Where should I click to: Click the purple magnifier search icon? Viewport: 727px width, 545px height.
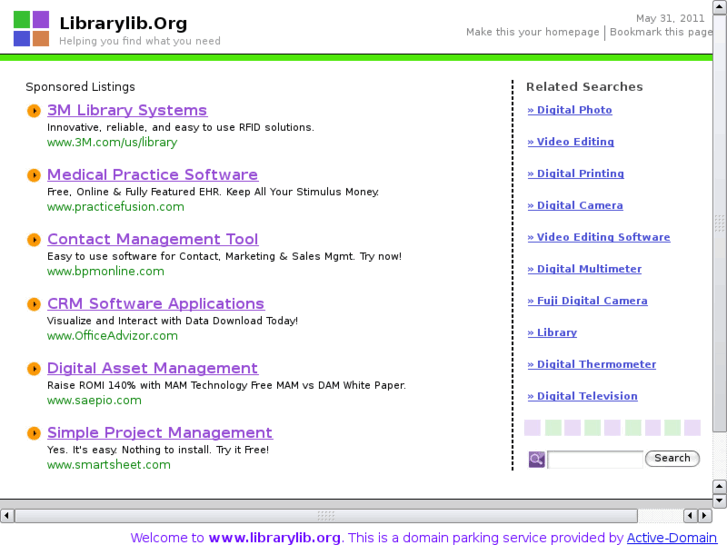pos(536,459)
